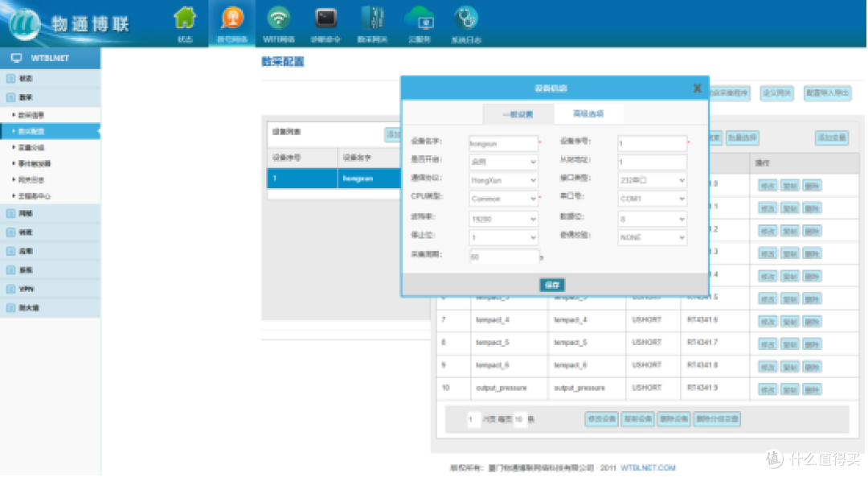Click the 批量选择 button
Screen dimensions: 868x477
point(743,138)
